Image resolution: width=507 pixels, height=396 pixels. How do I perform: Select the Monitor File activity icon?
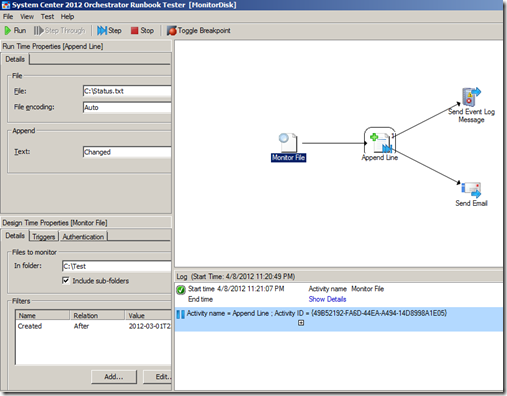click(288, 142)
